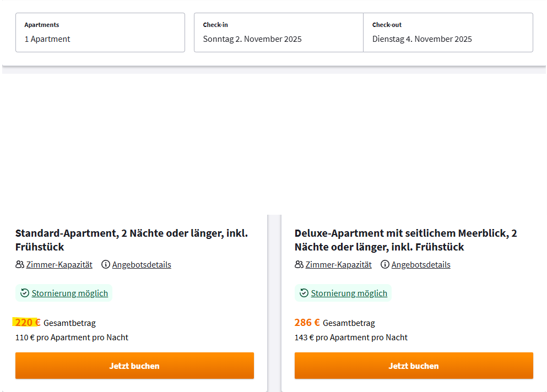This screenshot has height=392, width=547.
Task: Open Zimmer-Kapazität link for Standard-Apartment
Action: coord(59,265)
